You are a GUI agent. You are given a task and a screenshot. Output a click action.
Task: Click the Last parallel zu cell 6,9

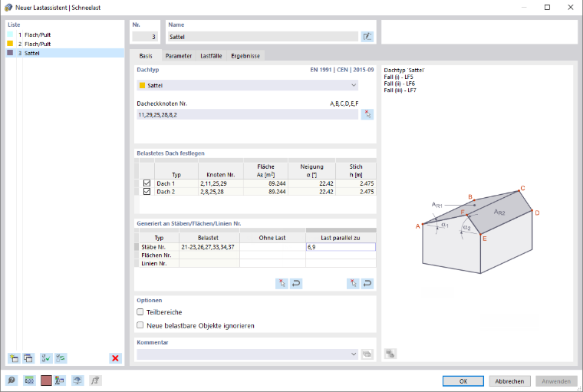click(341, 247)
